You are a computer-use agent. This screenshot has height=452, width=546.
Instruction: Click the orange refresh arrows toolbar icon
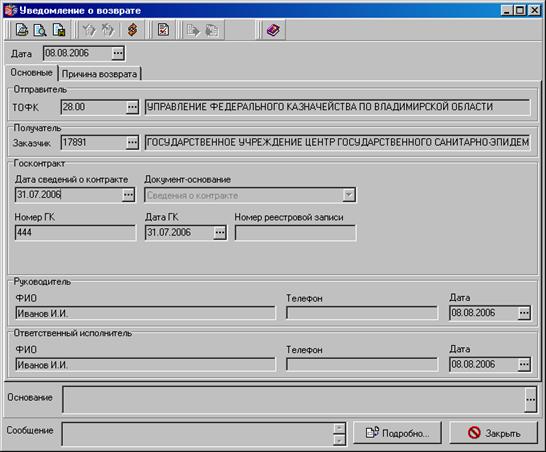[132, 30]
